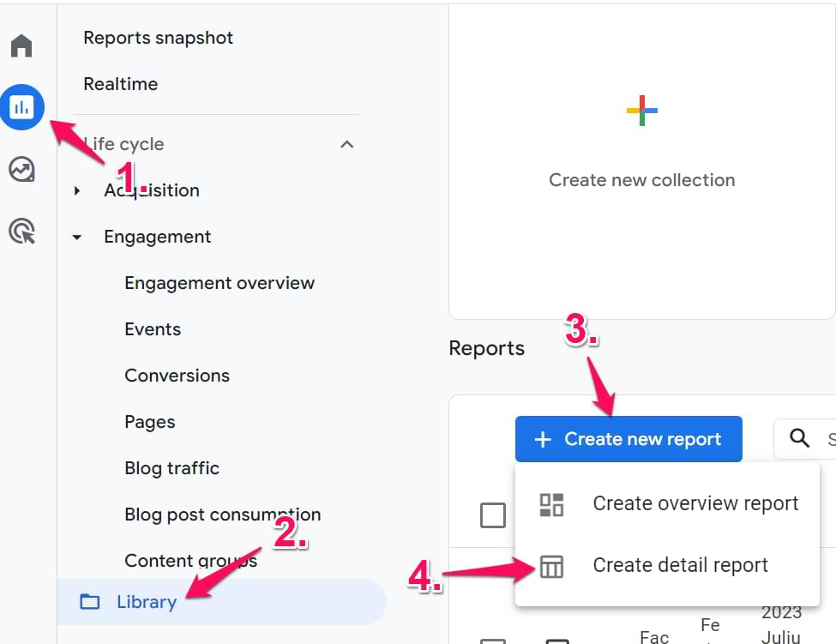Open Engagement overview report

pos(220,283)
